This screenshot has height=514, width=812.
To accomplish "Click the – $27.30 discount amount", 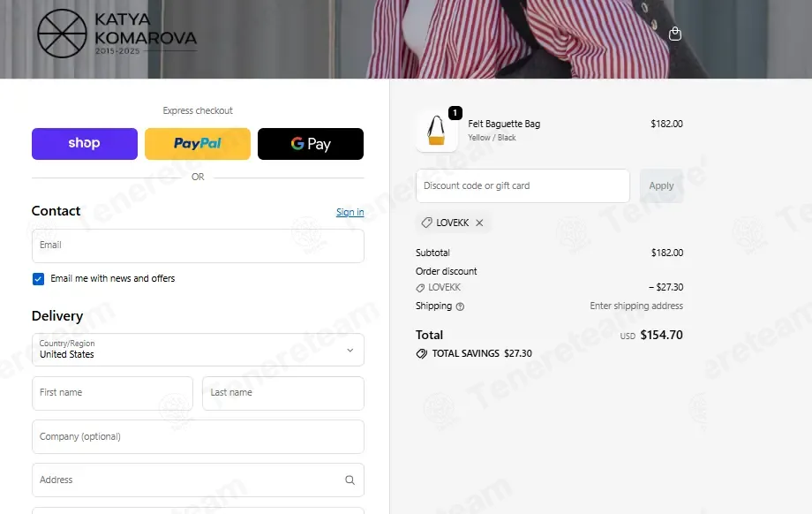I will pos(666,287).
